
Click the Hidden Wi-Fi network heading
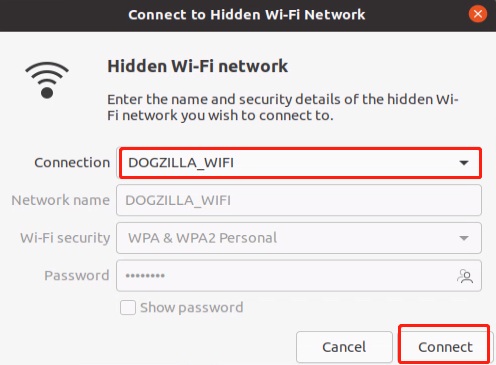197,66
